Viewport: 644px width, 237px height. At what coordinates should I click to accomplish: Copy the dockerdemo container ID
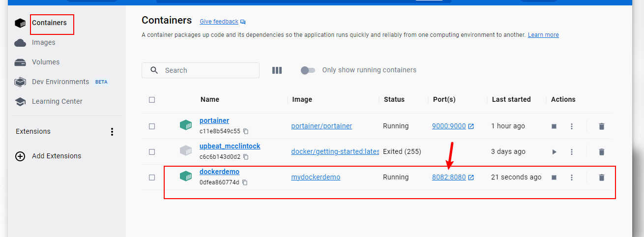tap(244, 182)
